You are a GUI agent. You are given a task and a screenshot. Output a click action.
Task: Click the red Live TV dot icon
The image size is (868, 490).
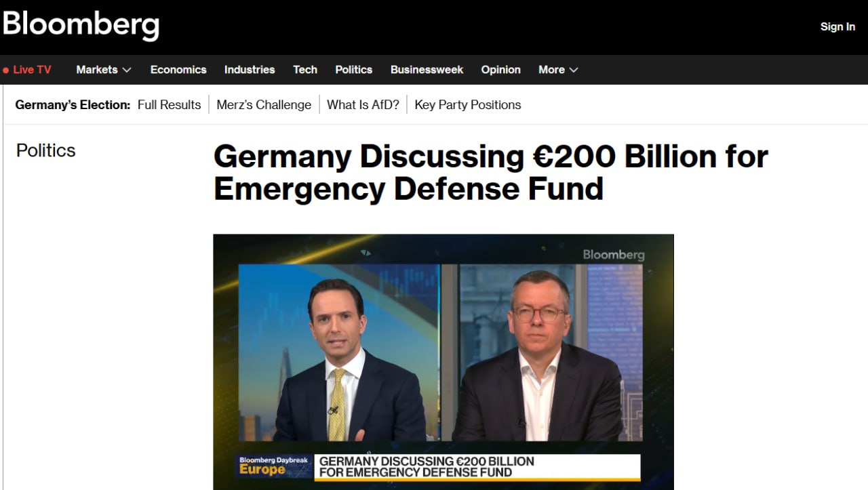5,70
